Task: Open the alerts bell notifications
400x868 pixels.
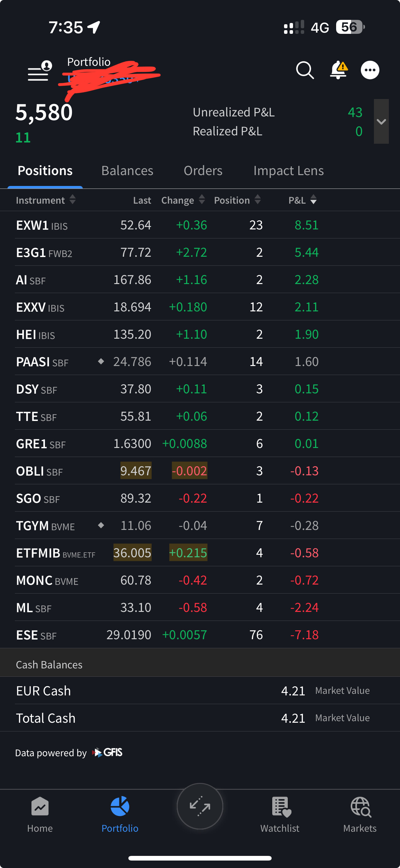Action: tap(338, 70)
